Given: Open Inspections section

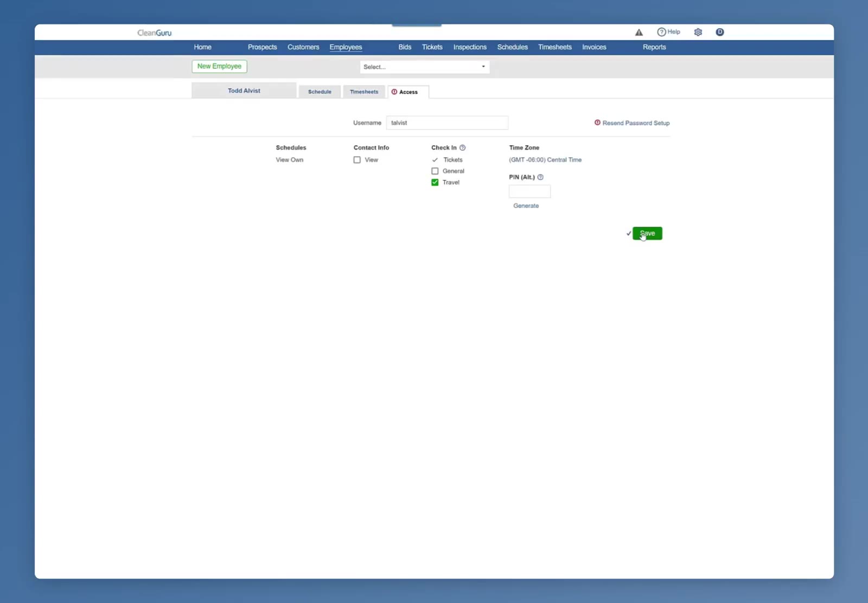Looking at the screenshot, I should (470, 47).
